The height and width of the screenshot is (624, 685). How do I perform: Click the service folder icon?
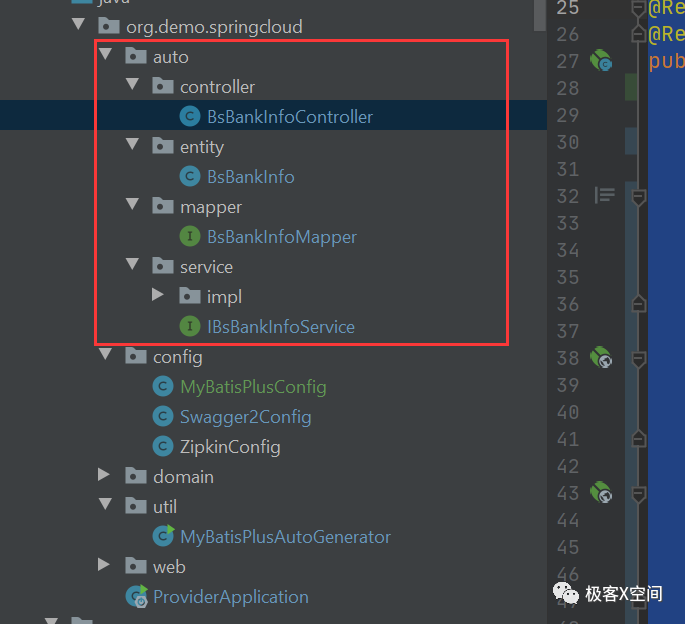coord(163,266)
